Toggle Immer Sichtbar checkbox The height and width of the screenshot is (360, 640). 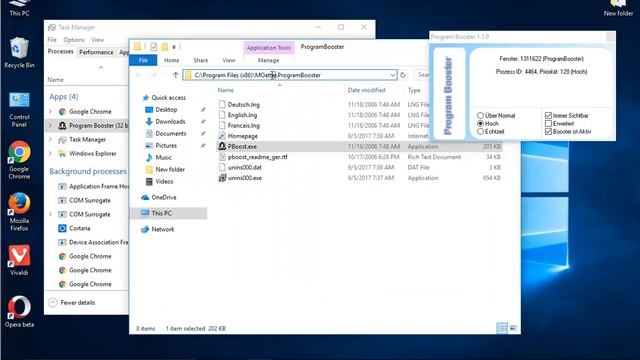(x=548, y=116)
